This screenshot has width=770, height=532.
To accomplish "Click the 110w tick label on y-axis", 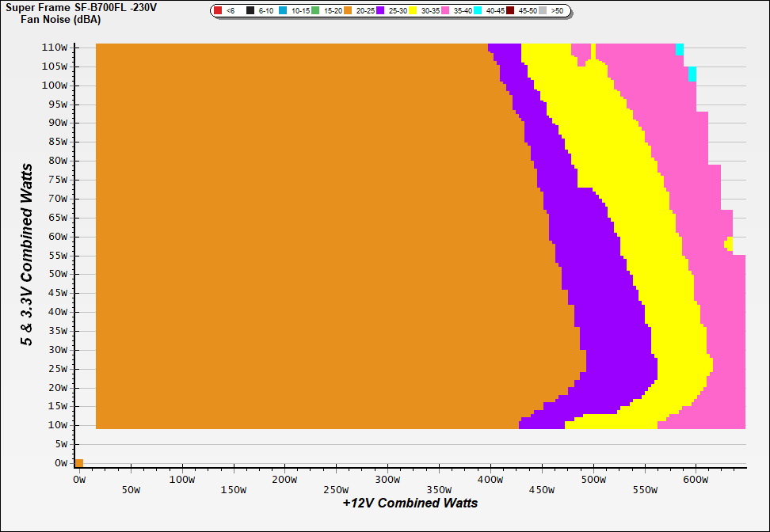I will point(56,47).
